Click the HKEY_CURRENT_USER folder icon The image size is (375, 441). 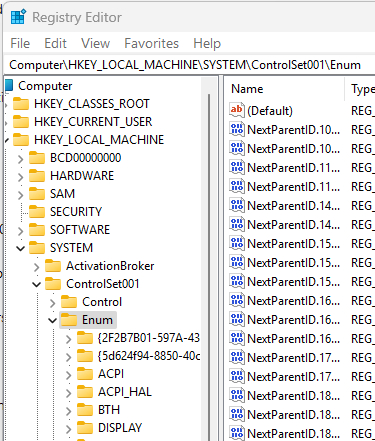21,122
